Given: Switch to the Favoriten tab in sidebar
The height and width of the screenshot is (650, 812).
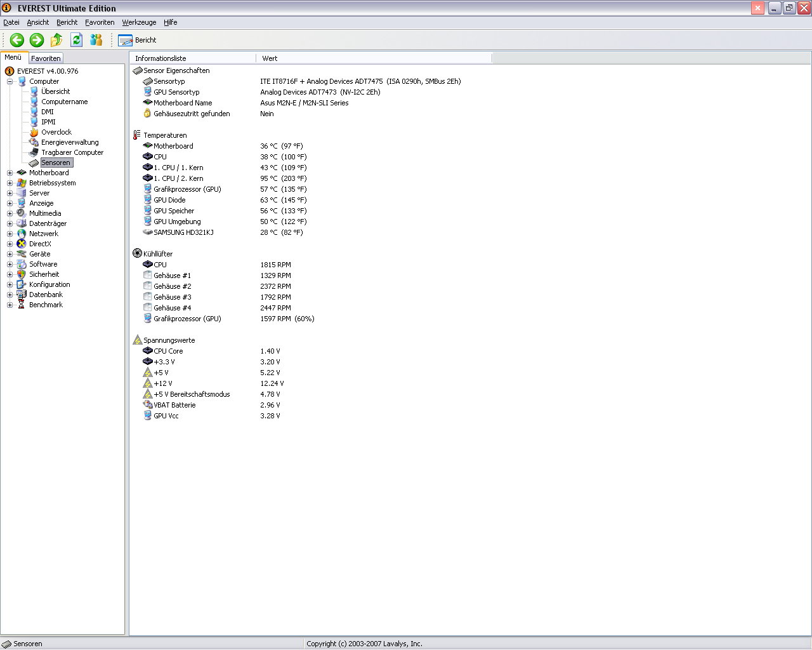Looking at the screenshot, I should tap(46, 58).
